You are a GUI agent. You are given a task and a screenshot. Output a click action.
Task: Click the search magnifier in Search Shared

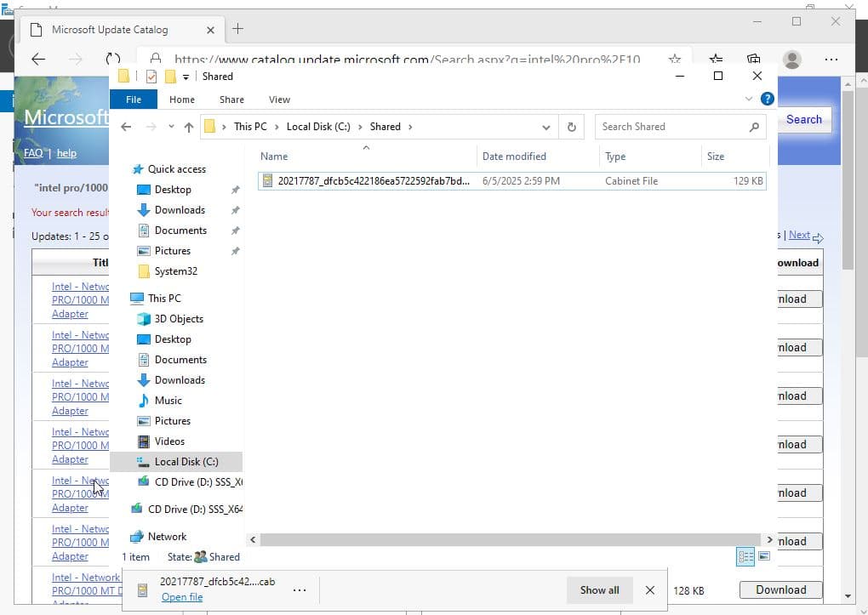point(754,127)
